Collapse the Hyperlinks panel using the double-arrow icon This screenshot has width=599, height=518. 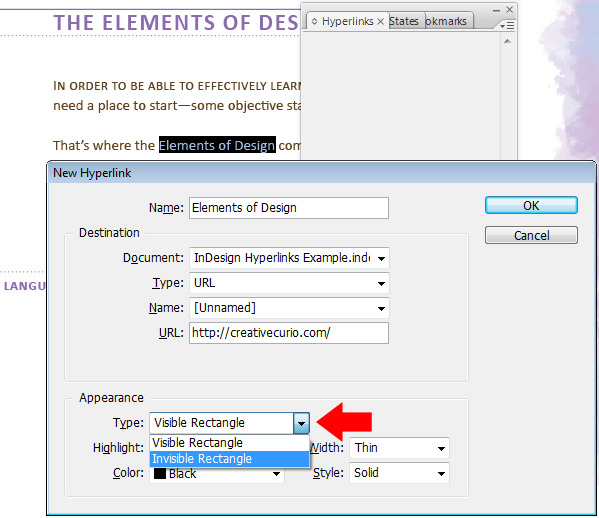click(x=314, y=21)
